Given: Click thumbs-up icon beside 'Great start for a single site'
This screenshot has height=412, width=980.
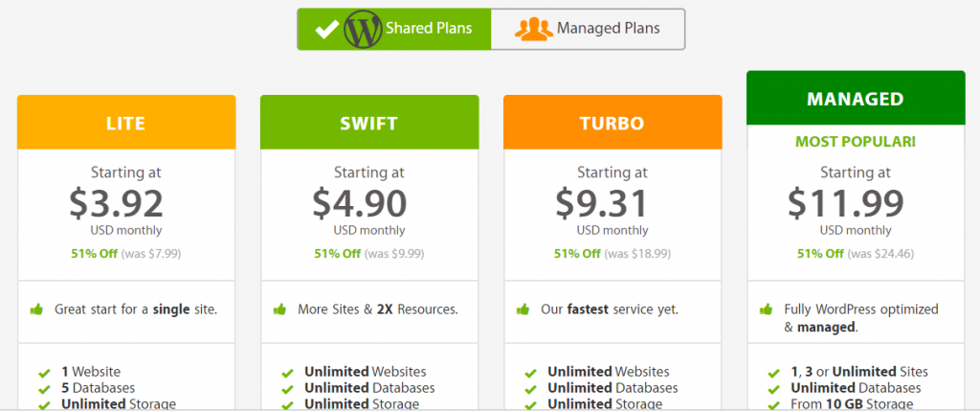Looking at the screenshot, I should 37,309.
